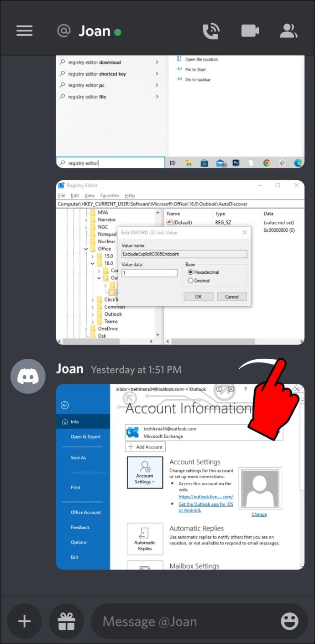The image size is (315, 644).
Task: Expand the registry editor file suggestion chevron
Action: (x=157, y=97)
